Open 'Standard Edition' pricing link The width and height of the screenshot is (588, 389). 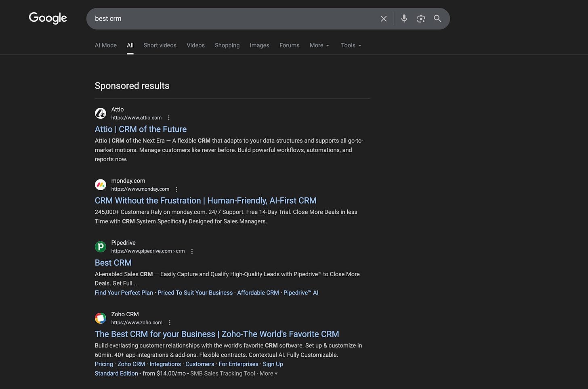(116, 374)
